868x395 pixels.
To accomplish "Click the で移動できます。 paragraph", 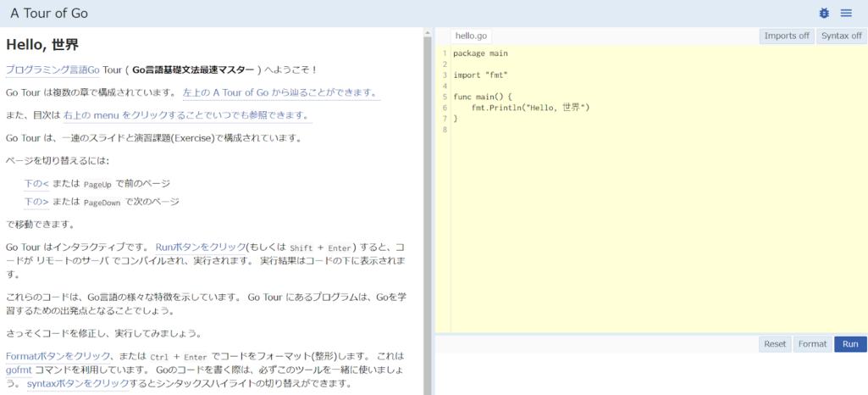I will [40, 225].
